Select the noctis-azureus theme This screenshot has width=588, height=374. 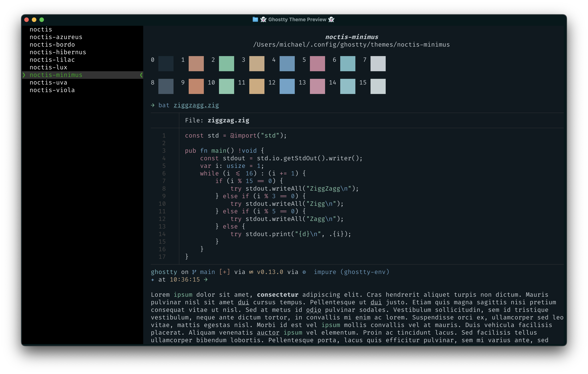[x=56, y=37]
